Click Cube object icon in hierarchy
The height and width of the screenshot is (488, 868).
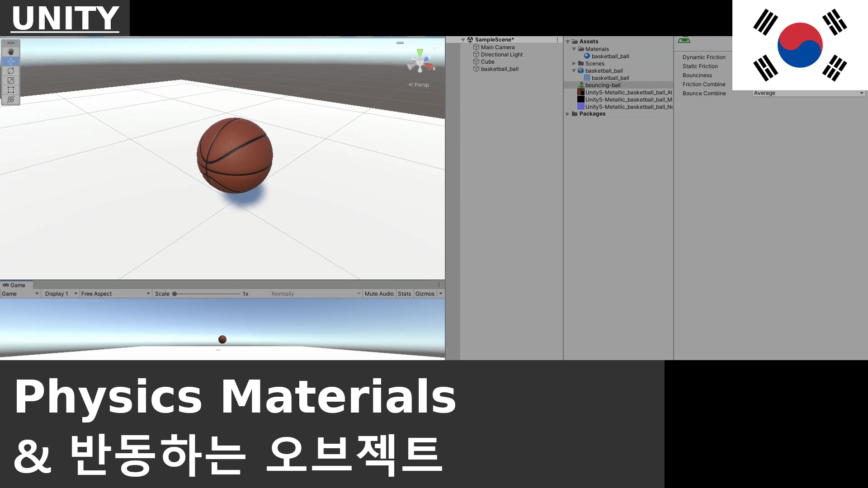click(x=476, y=62)
